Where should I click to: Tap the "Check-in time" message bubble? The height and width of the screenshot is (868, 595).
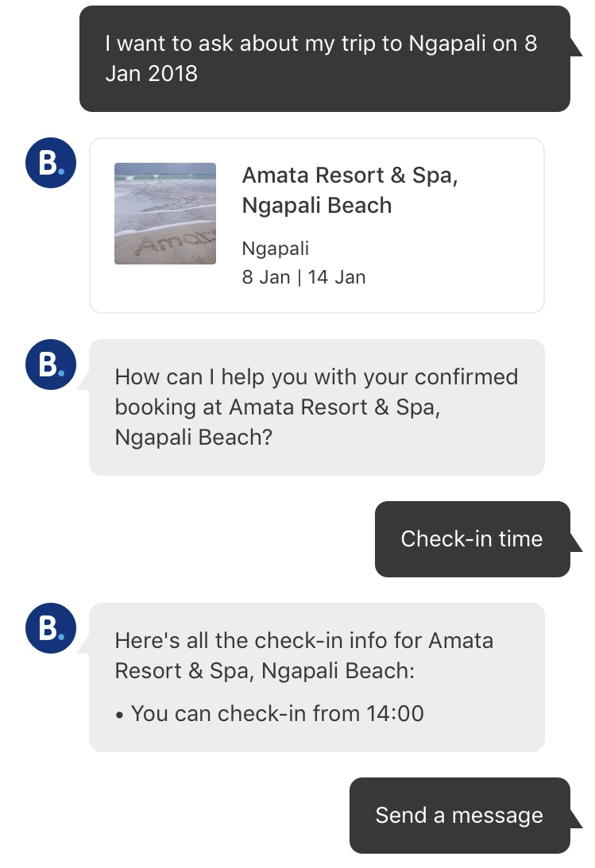(x=472, y=538)
